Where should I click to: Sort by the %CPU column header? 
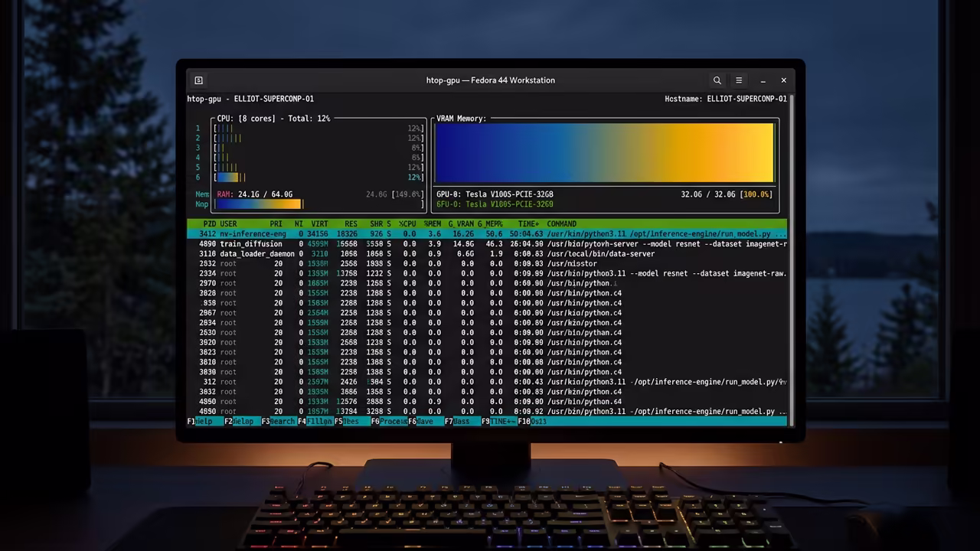click(407, 223)
